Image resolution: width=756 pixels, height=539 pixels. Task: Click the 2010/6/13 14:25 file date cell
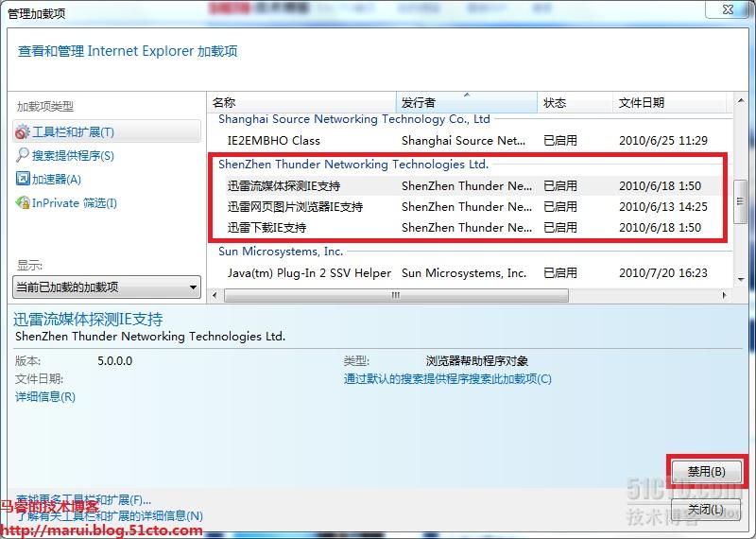click(663, 206)
